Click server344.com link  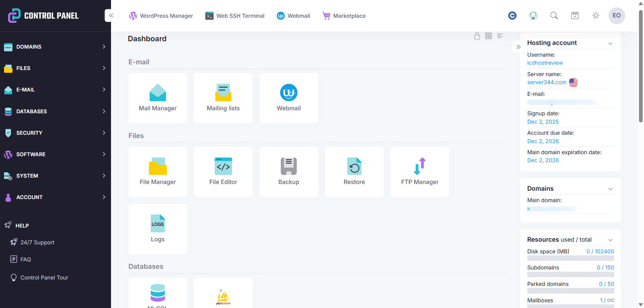[x=547, y=82]
